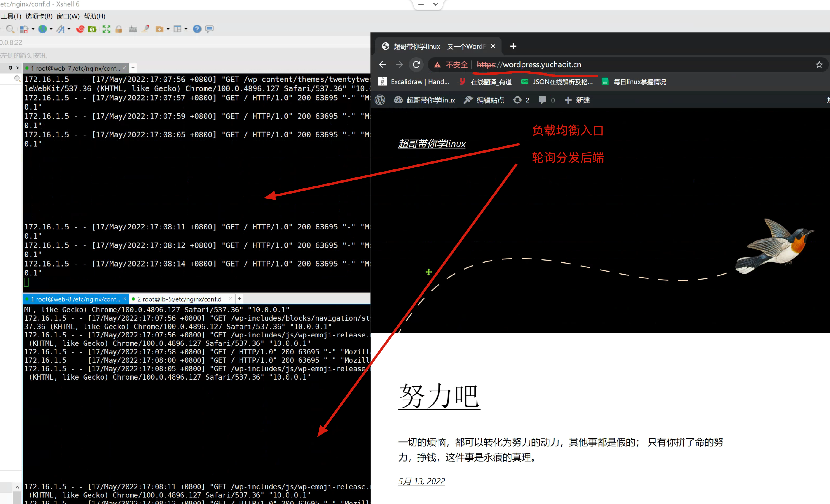This screenshot has width=830, height=504.
Task: Toggle the bookmark star for current page
Action: point(819,64)
